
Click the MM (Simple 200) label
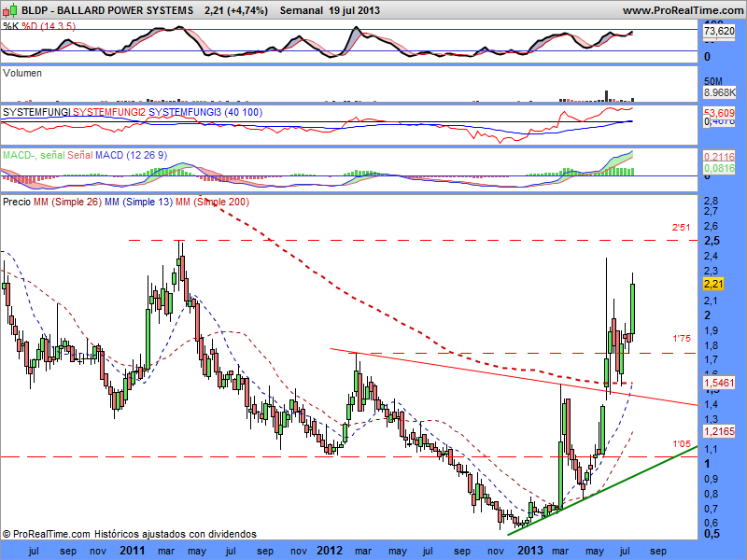click(212, 202)
